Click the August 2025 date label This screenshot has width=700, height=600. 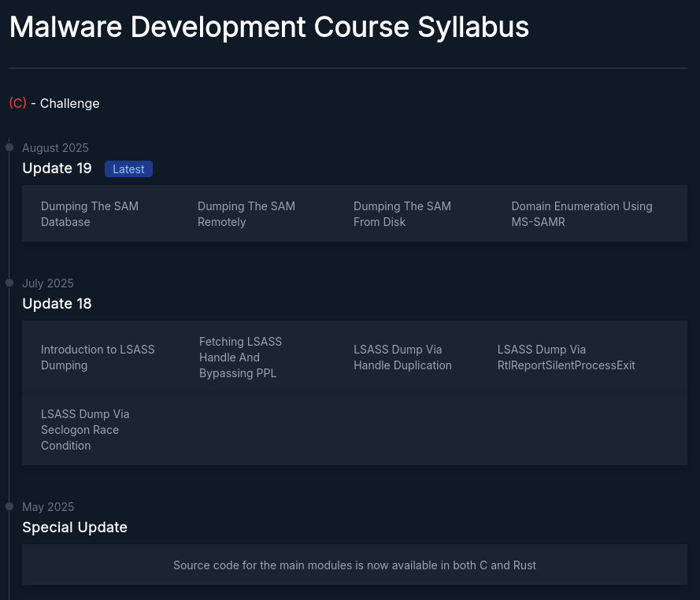click(55, 148)
